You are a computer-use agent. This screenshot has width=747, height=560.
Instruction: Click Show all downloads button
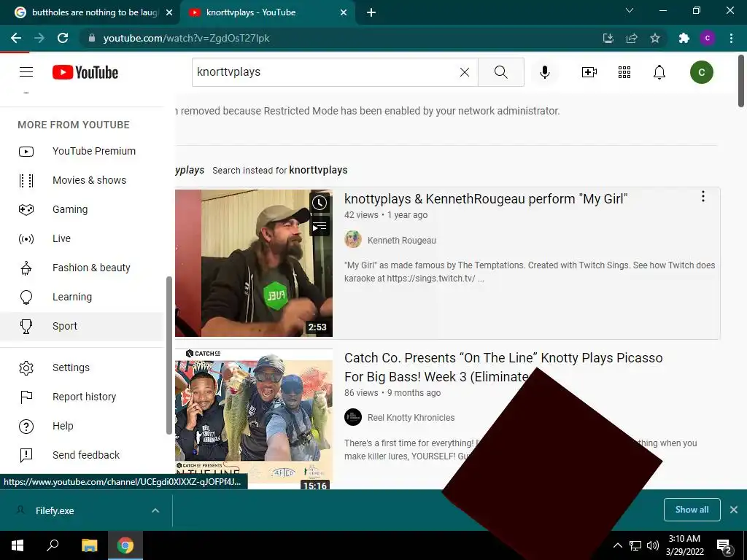tap(692, 510)
